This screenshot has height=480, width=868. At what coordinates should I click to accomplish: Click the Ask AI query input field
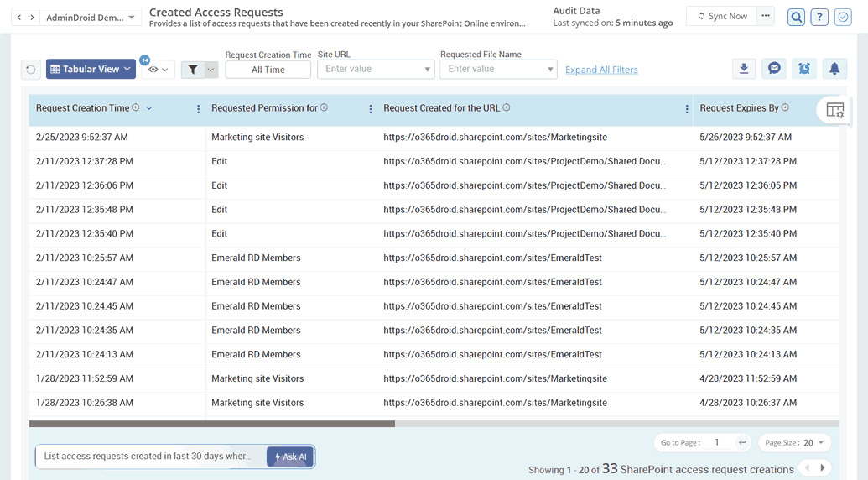click(151, 457)
